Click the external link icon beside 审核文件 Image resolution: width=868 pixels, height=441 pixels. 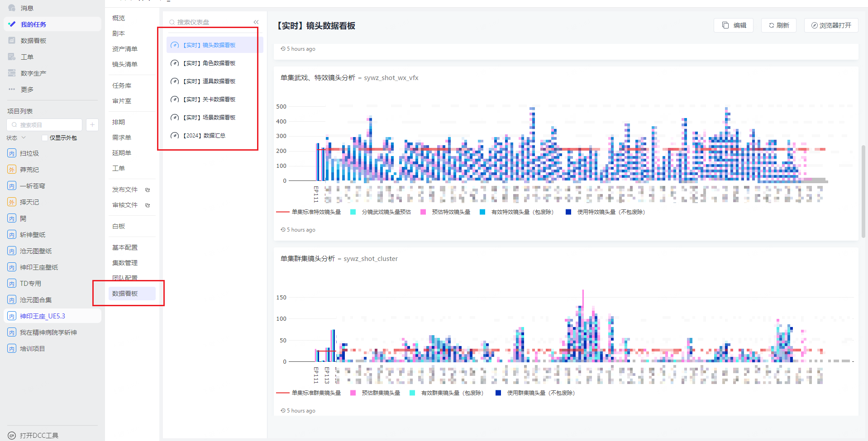148,205
